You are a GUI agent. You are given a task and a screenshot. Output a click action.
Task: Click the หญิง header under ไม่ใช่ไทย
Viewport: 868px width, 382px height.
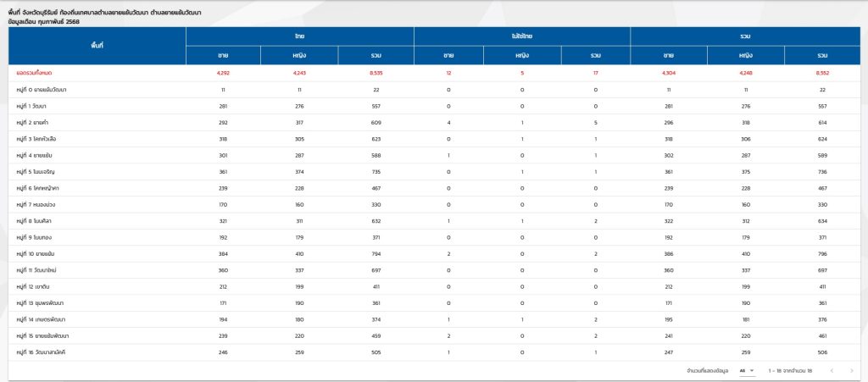point(522,55)
